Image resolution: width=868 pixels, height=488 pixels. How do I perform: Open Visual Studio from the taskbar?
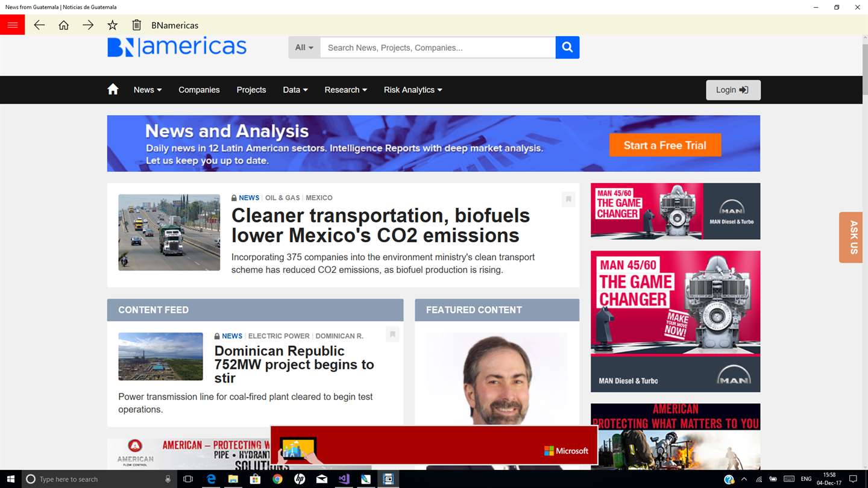coord(344,479)
